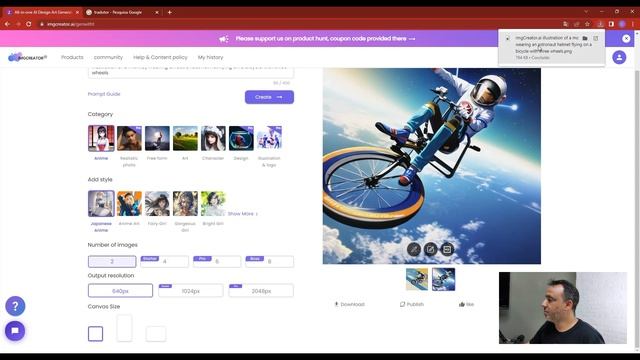Screen dimensions: 640x360
Task: Select the second generated result thumbnail
Action: [443, 279]
